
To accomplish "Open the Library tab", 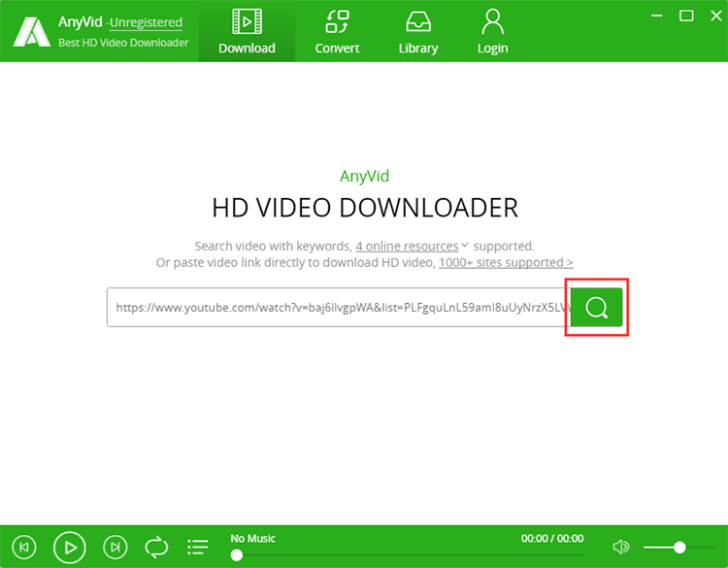I will [x=418, y=31].
